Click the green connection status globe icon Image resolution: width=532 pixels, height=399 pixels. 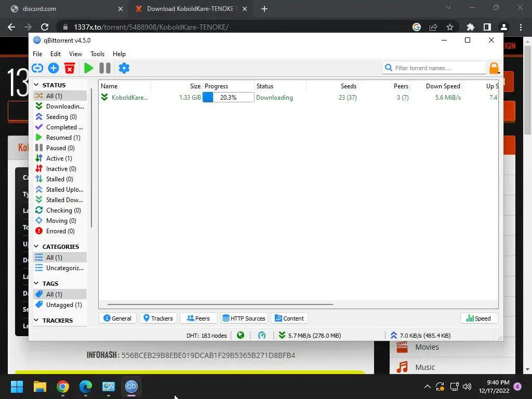click(241, 336)
